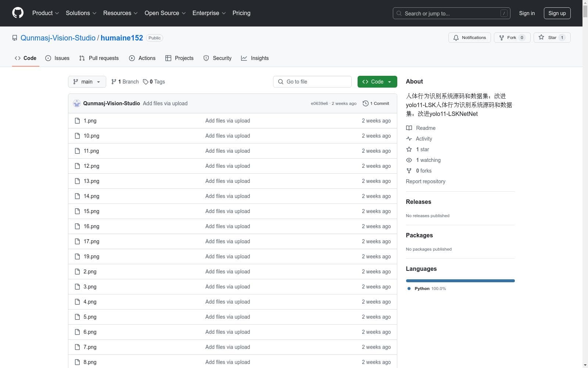The image size is (588, 368).
Task: Click the branch icon beside 1 Branch
Action: coord(114,82)
